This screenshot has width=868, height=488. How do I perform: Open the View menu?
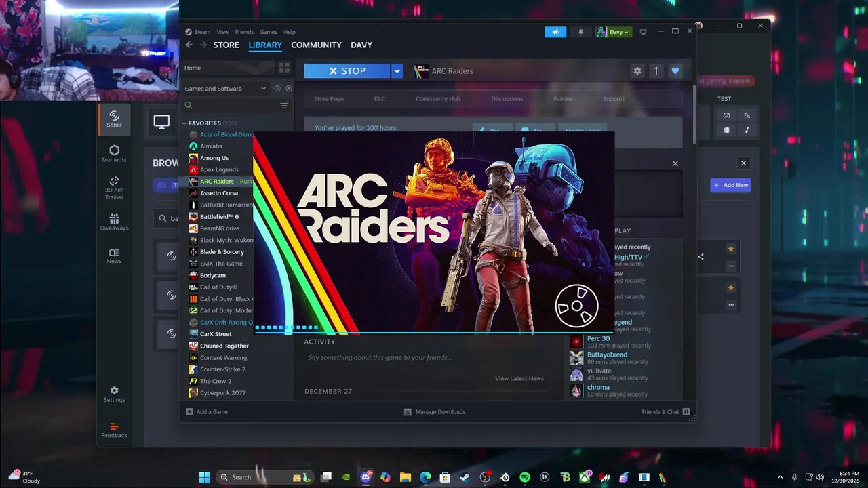(222, 32)
